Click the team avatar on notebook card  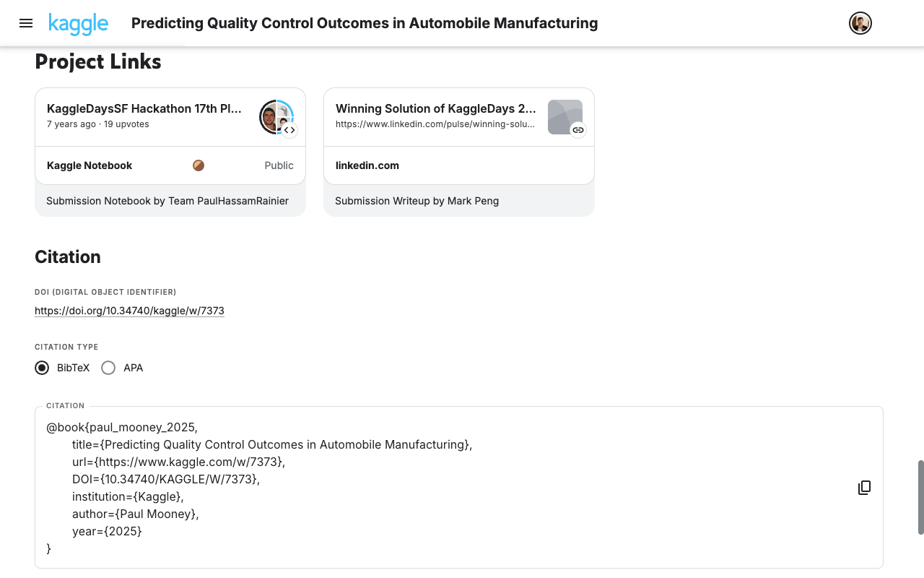point(276,117)
